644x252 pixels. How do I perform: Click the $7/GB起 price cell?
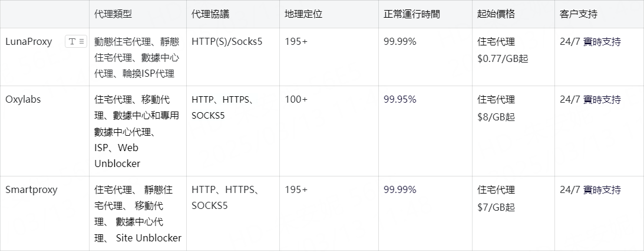click(513, 214)
